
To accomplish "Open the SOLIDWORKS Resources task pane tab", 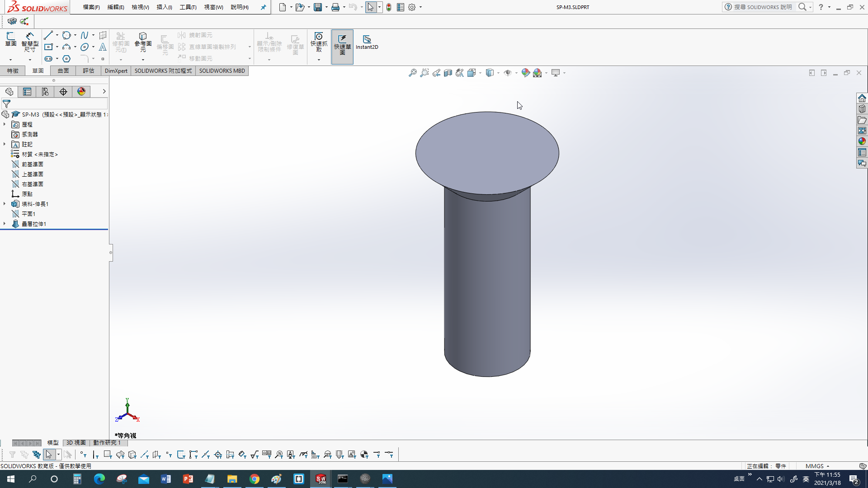I will pos(862,98).
